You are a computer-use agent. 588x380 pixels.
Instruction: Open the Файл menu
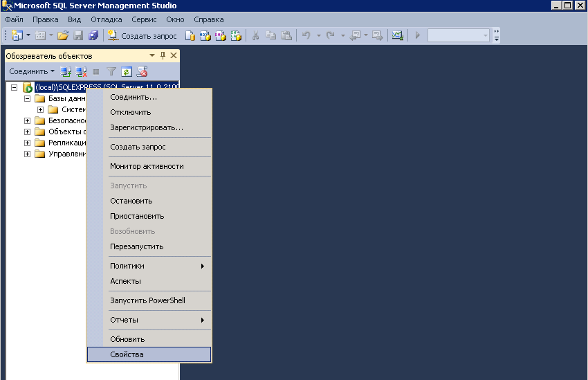pyautogui.click(x=14, y=19)
